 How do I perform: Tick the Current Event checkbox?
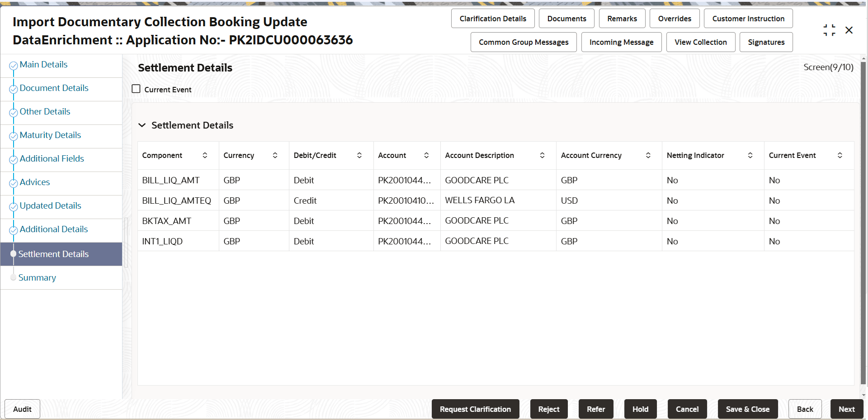point(136,89)
